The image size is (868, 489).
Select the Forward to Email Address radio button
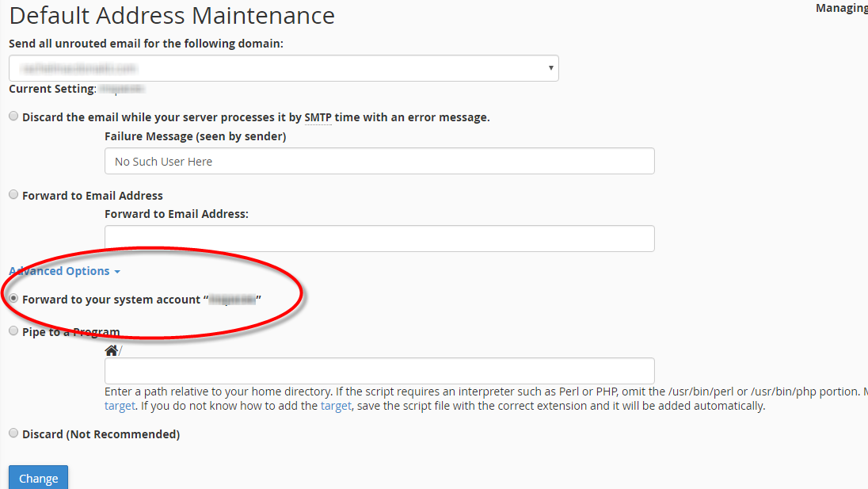pos(13,195)
